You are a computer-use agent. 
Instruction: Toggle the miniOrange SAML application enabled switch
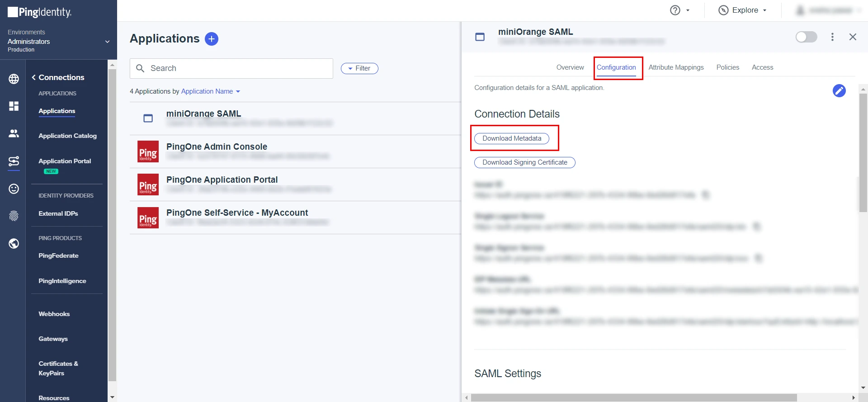(x=806, y=37)
